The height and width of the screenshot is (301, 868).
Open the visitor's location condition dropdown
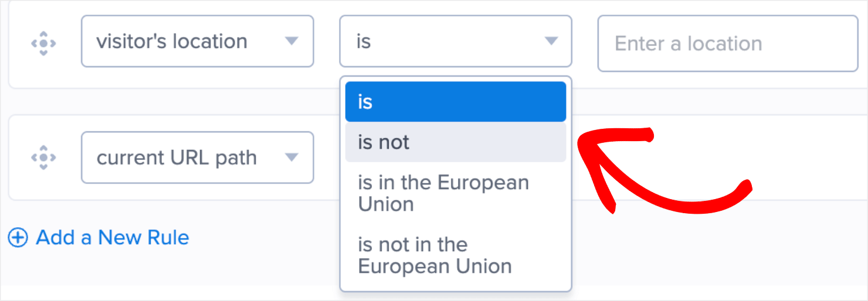click(197, 41)
